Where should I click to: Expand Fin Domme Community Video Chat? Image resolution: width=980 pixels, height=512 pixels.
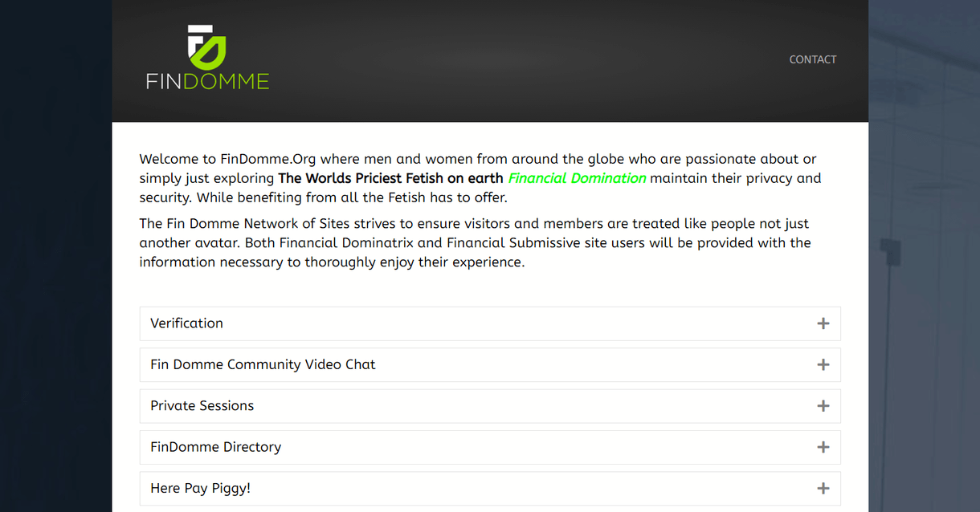263,364
